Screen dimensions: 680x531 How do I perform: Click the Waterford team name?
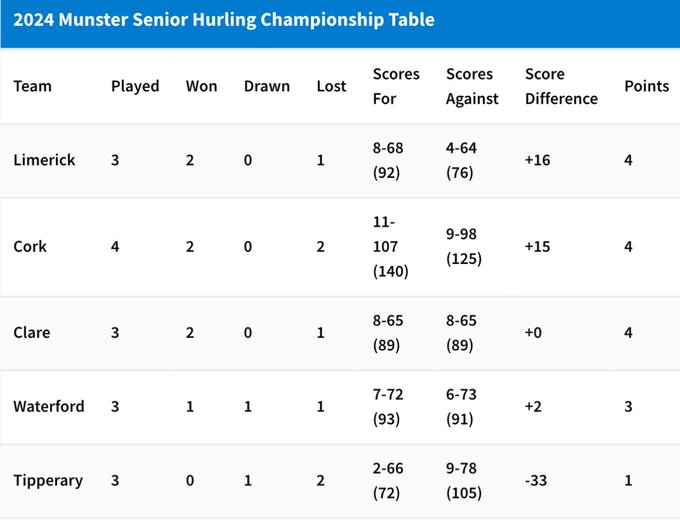coord(49,406)
